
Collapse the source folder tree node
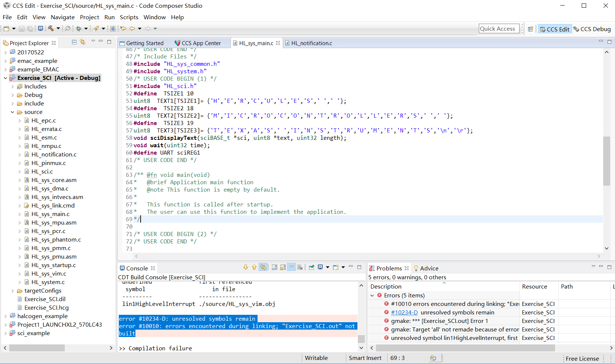point(13,112)
